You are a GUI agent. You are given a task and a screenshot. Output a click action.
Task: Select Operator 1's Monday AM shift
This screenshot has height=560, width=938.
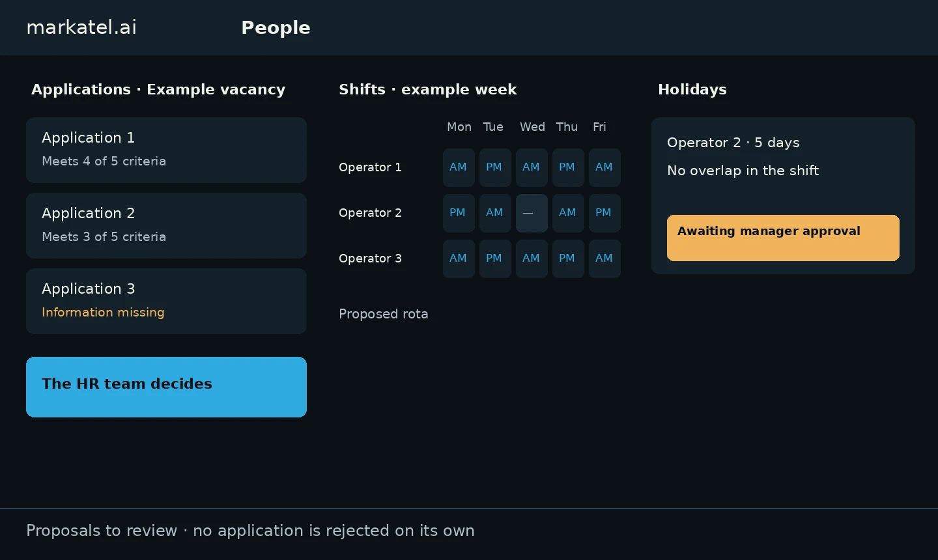click(459, 167)
